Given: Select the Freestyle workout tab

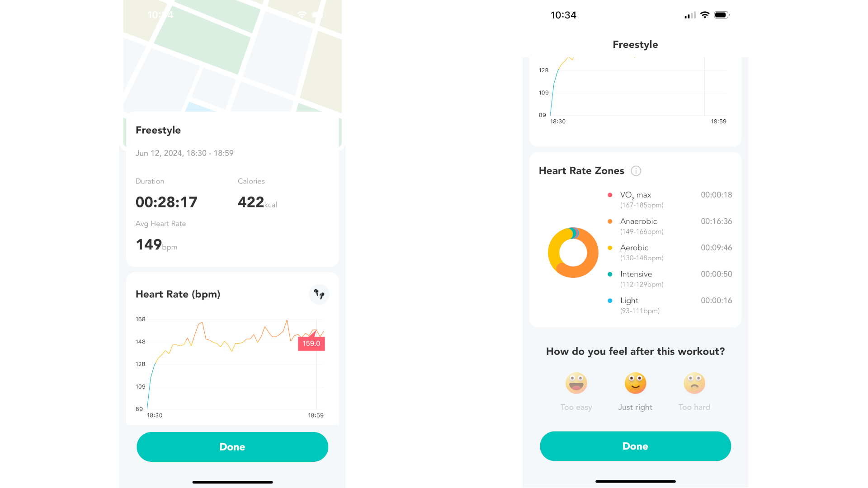Looking at the screenshot, I should (635, 44).
